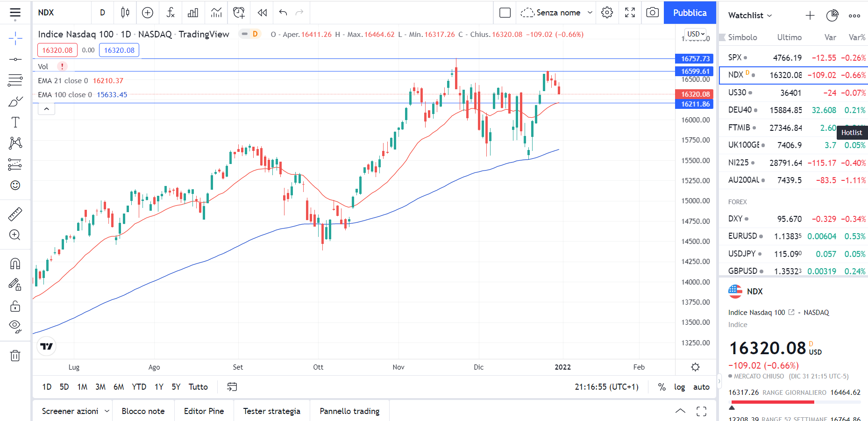The height and width of the screenshot is (421, 868).
Task: Activate the zoom in tool
Action: tap(15, 235)
